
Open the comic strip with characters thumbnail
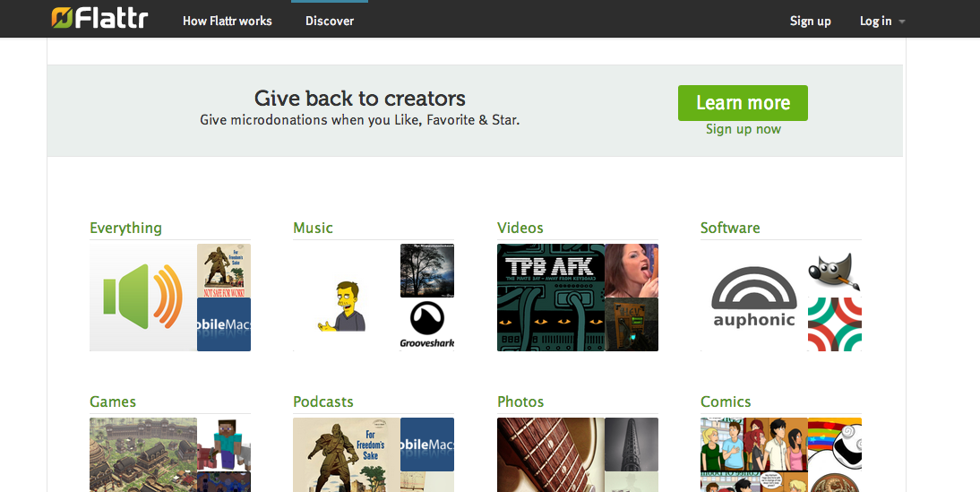[x=753, y=454]
